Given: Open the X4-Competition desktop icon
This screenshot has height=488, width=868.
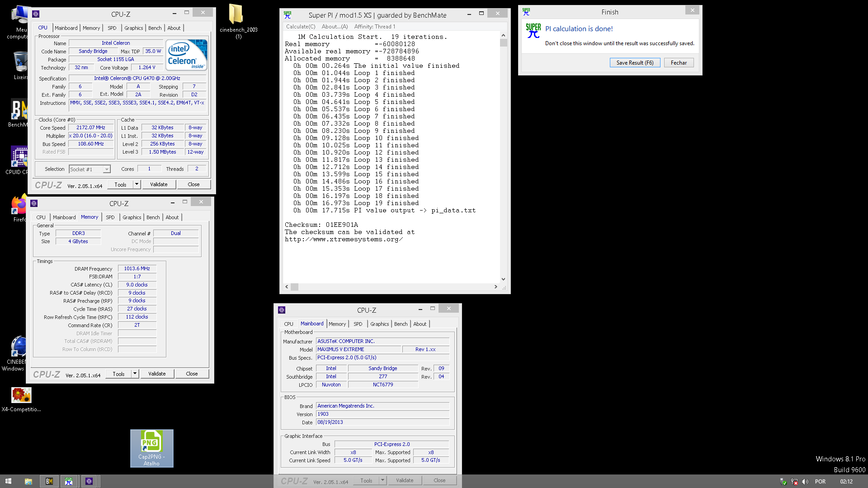Looking at the screenshot, I should 21,400.
